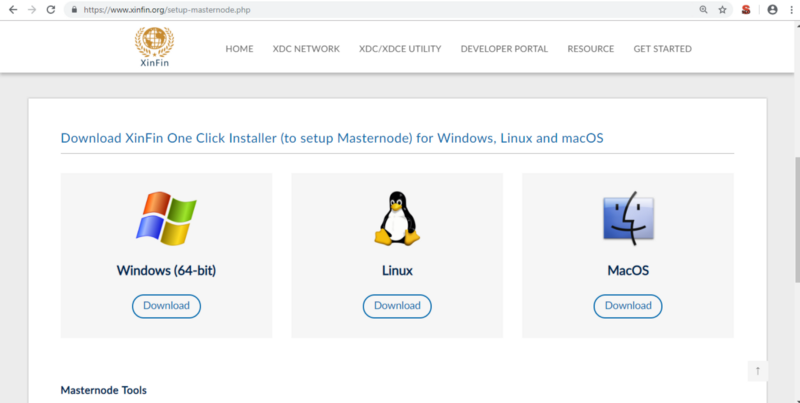Image resolution: width=800 pixels, height=403 pixels.
Task: View site info via padlock icon
Action: point(74,9)
